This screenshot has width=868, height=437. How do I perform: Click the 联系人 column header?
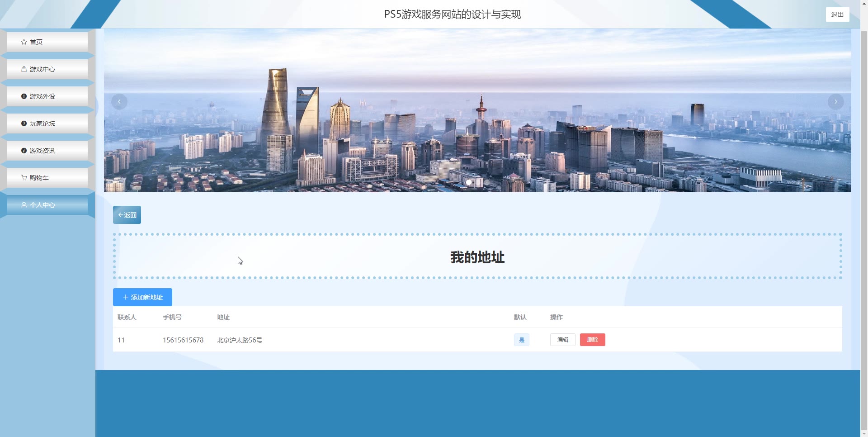pyautogui.click(x=127, y=317)
